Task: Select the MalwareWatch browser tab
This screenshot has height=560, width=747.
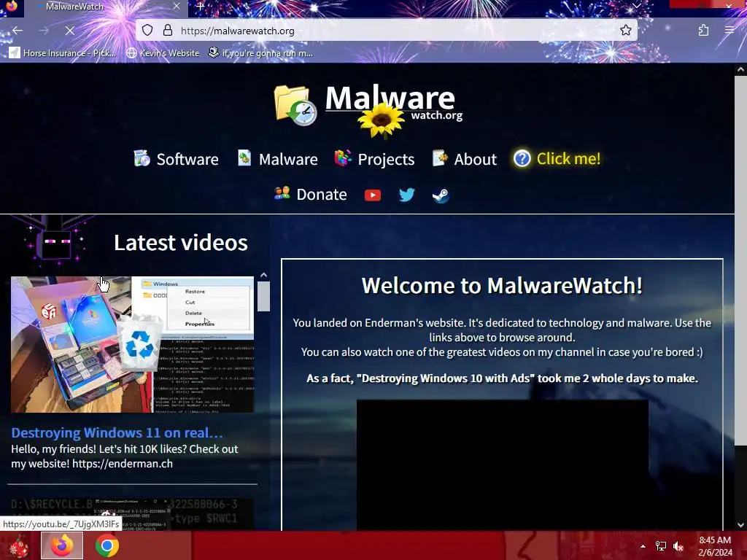Action: tap(105, 7)
